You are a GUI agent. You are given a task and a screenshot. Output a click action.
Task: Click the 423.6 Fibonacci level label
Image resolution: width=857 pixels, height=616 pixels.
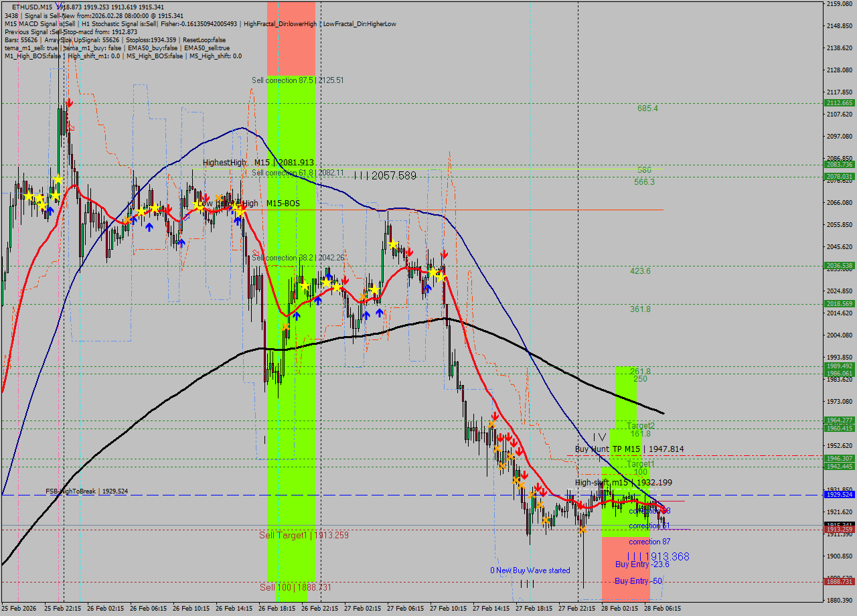640,271
